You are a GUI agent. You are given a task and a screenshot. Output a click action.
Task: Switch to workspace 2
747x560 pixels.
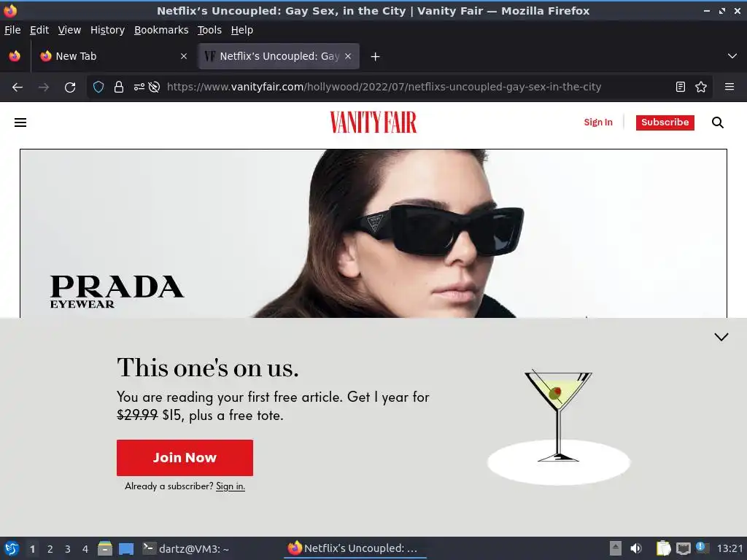click(50, 549)
